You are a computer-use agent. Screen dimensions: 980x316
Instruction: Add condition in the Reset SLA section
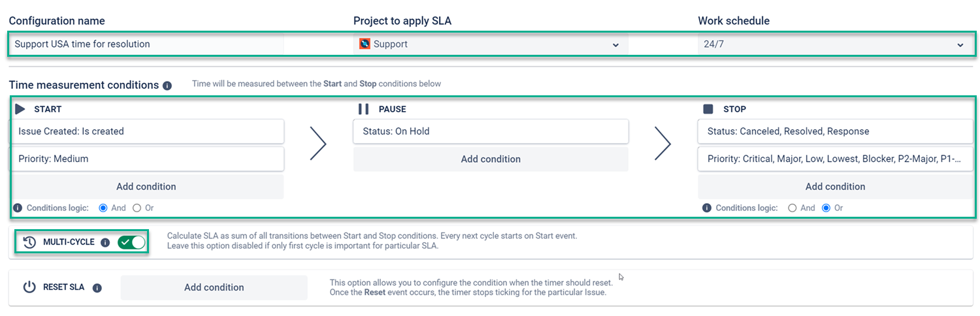point(214,287)
